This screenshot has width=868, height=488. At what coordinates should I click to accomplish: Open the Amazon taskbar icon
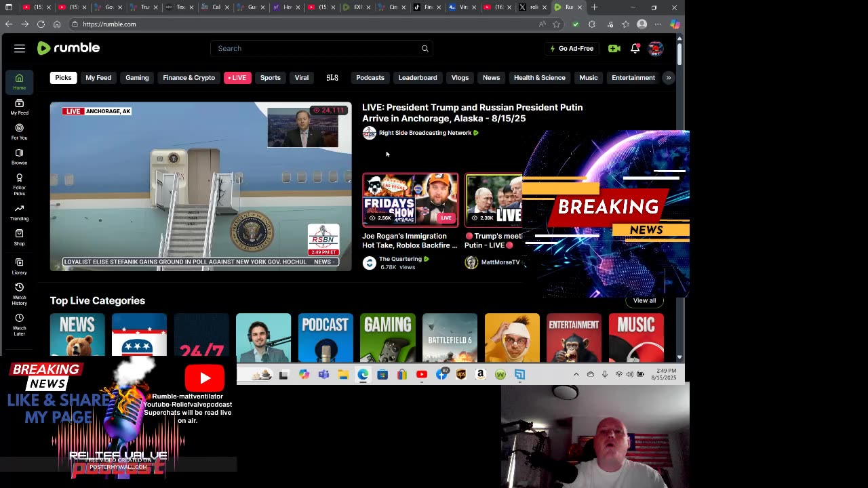point(481,374)
